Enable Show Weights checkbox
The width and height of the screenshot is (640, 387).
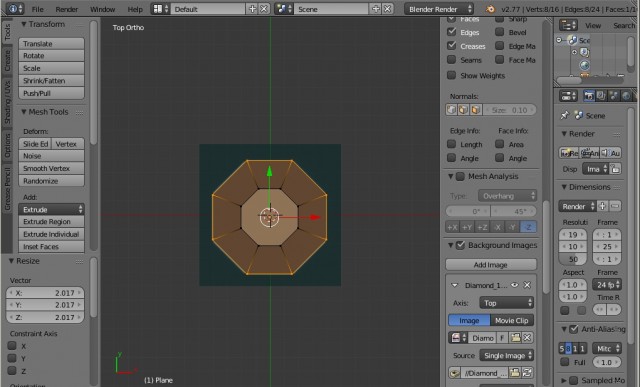[451, 75]
